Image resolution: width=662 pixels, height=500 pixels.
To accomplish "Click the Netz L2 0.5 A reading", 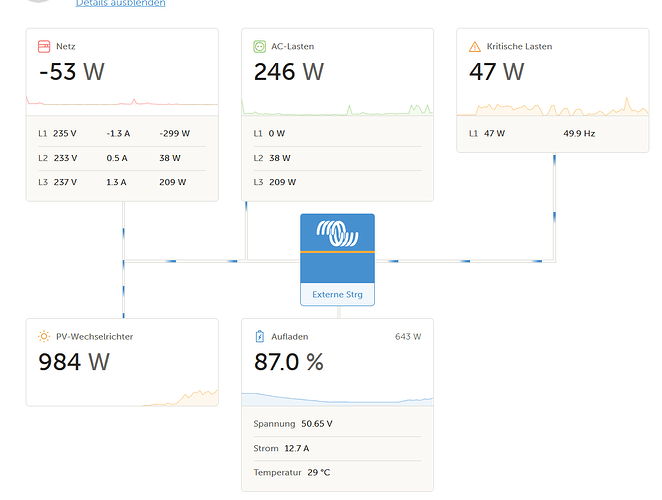I will tap(117, 158).
